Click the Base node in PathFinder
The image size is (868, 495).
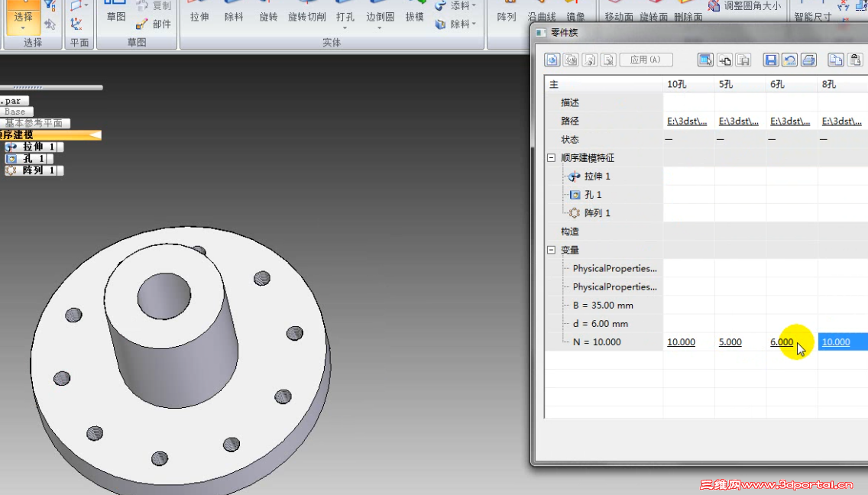pyautogui.click(x=17, y=112)
